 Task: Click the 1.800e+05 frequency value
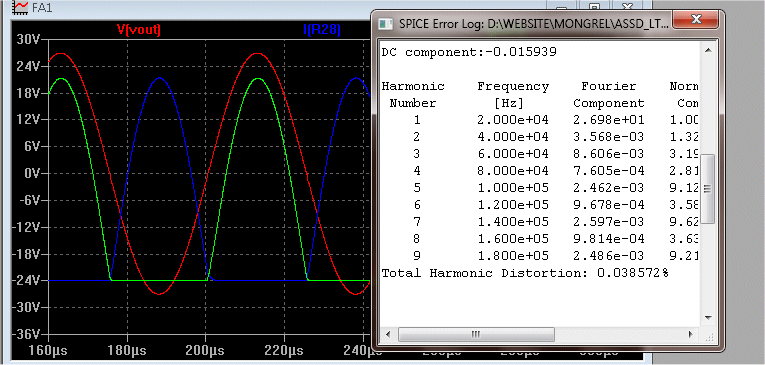pyautogui.click(x=513, y=256)
